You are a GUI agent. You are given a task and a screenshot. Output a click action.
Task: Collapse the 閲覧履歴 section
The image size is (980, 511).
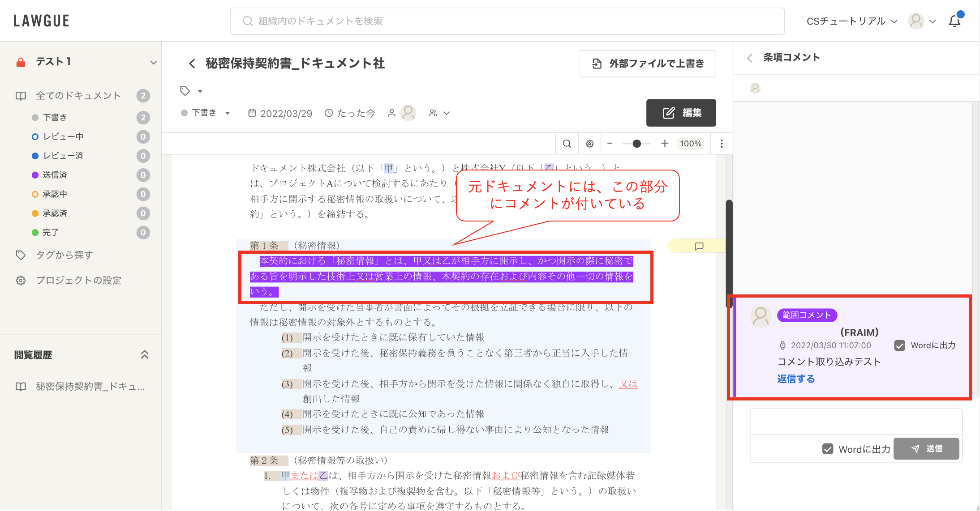(144, 355)
